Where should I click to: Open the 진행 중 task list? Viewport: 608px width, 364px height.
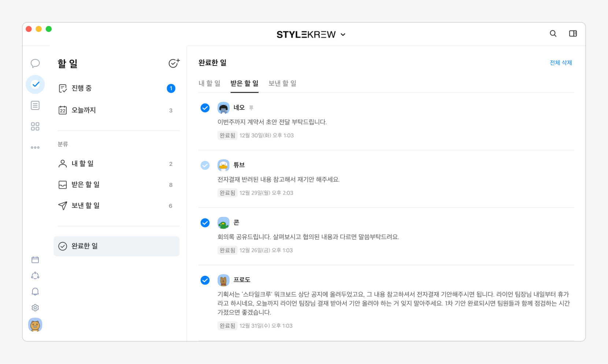pos(81,88)
